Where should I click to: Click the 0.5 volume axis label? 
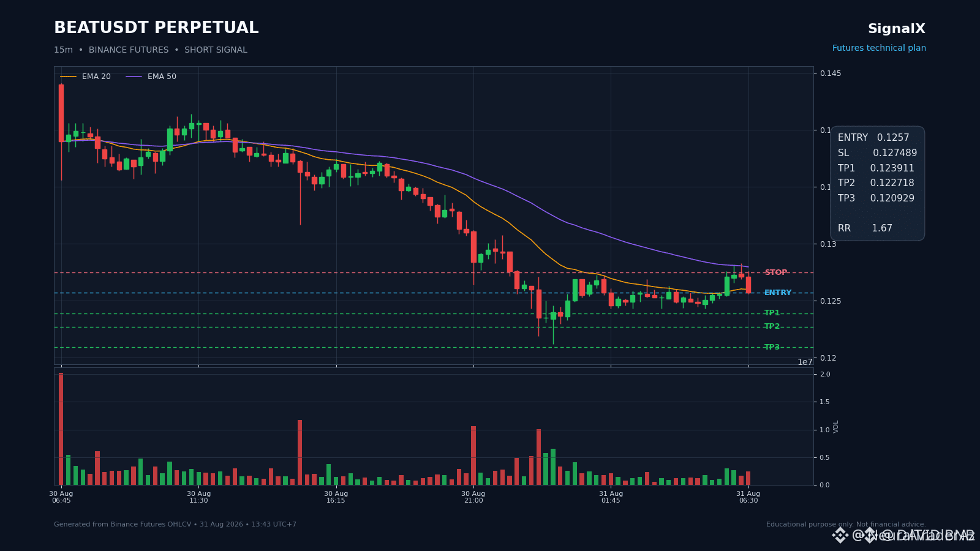(x=825, y=458)
